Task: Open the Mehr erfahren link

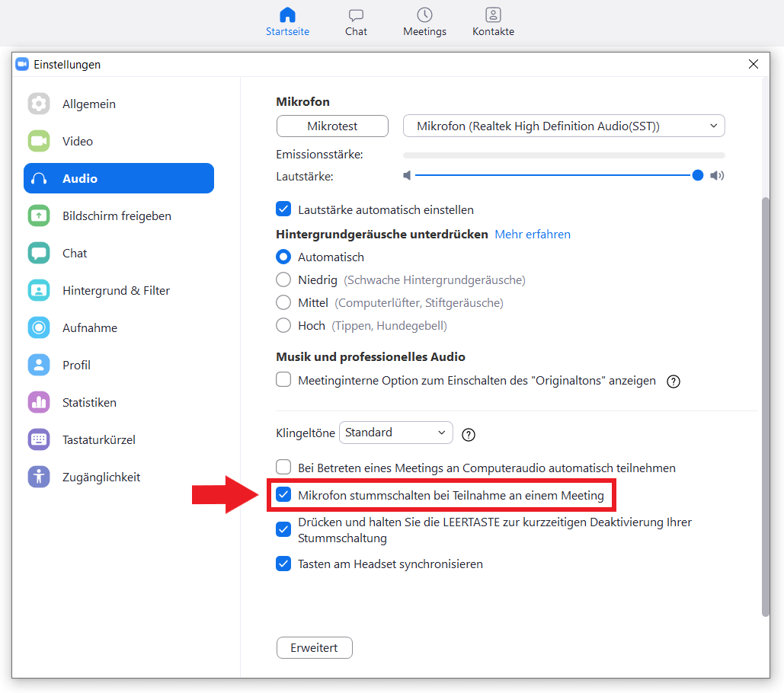Action: click(533, 235)
